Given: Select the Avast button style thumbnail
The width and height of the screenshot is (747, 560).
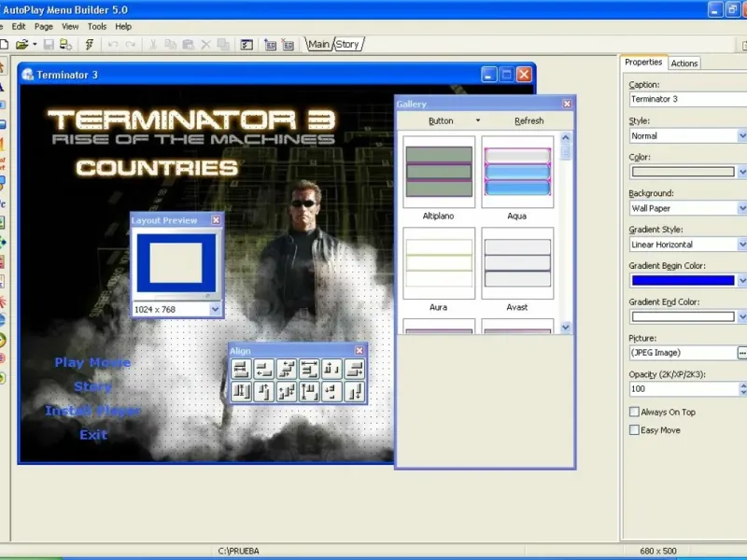Looking at the screenshot, I should click(x=517, y=263).
